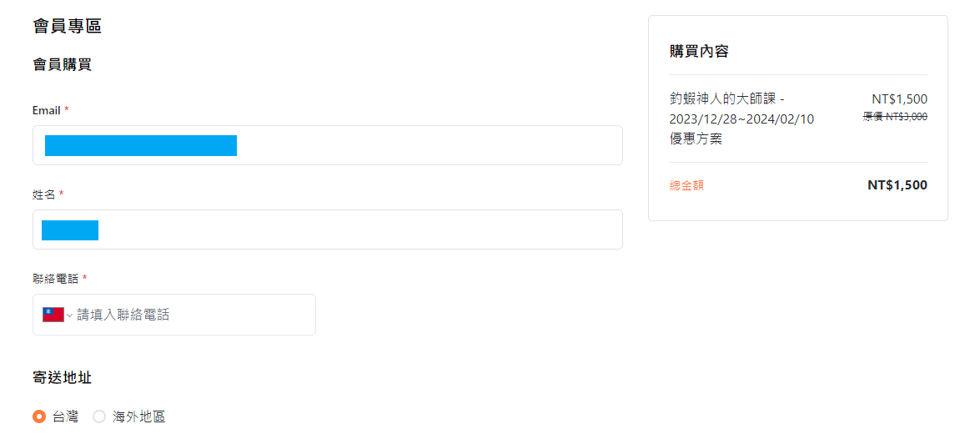
Task: Click the orange 總金額 label
Action: point(686,185)
